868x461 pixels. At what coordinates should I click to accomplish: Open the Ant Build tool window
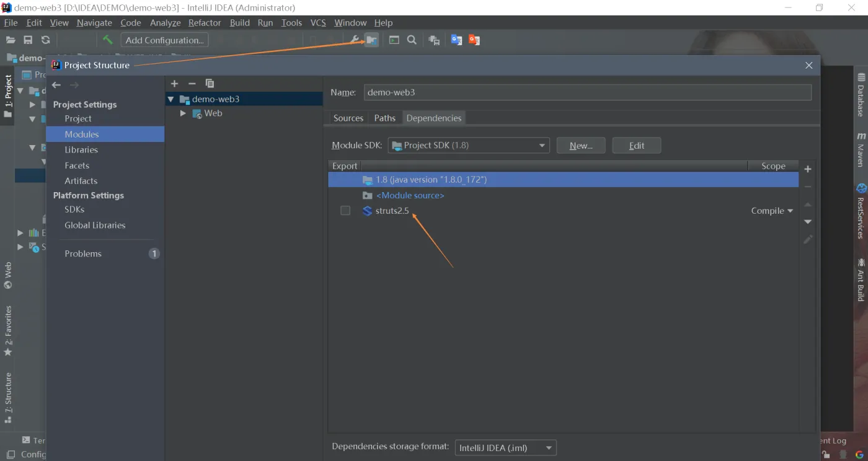pos(861,280)
